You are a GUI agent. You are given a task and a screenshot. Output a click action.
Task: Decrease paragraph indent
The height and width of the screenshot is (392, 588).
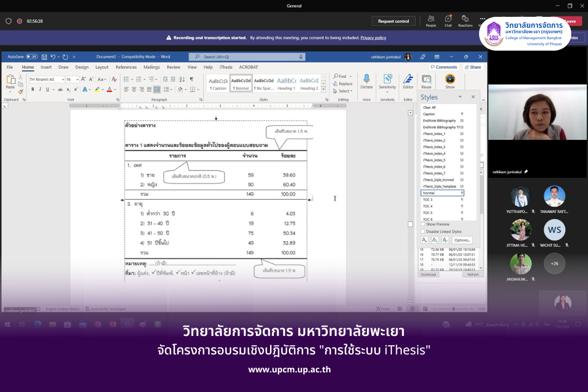(165, 79)
